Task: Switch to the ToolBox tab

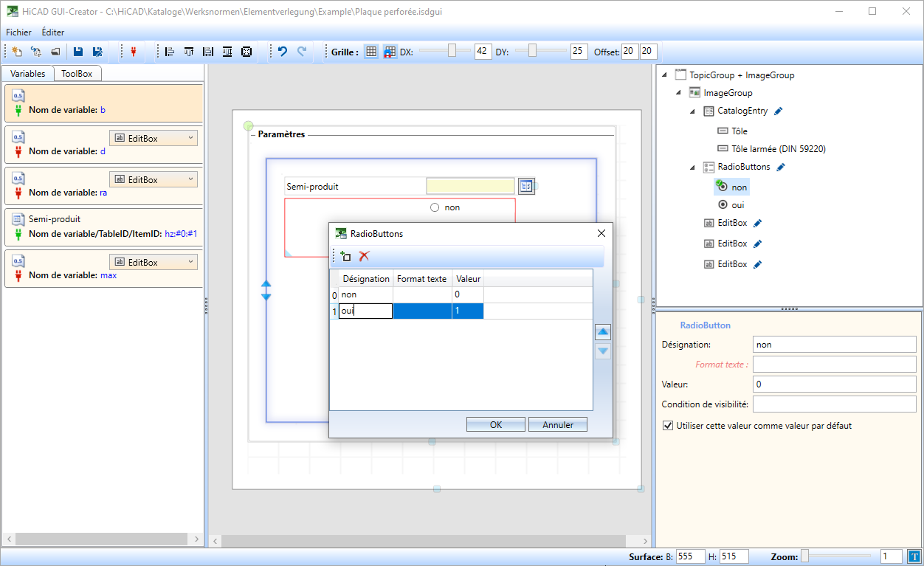Action: point(77,74)
